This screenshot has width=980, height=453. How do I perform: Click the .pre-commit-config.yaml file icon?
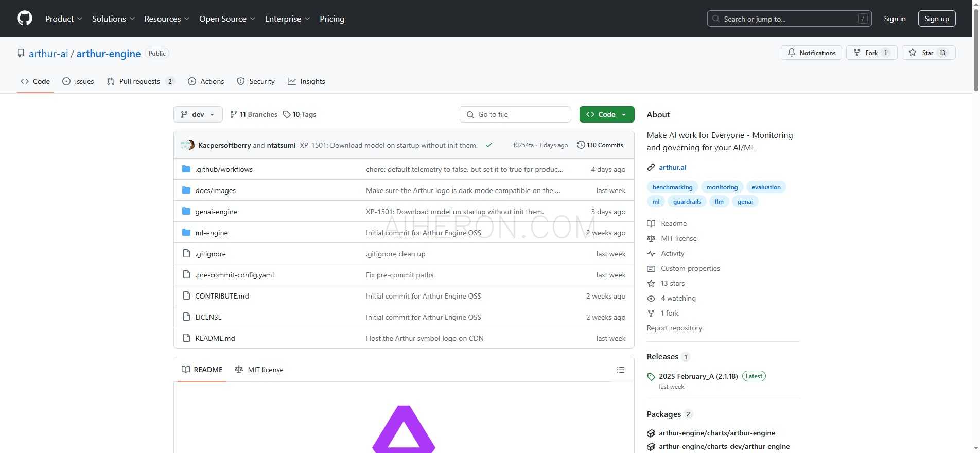[x=187, y=274]
